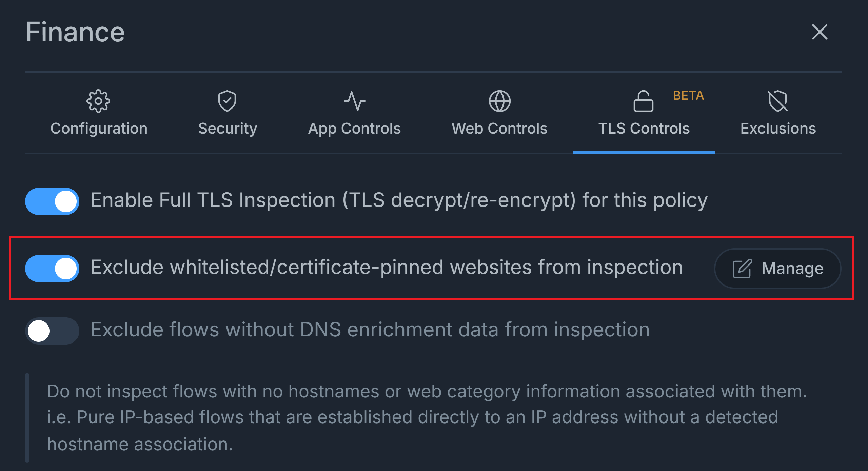This screenshot has height=471, width=868.
Task: Open the Security tab label
Action: tap(228, 129)
